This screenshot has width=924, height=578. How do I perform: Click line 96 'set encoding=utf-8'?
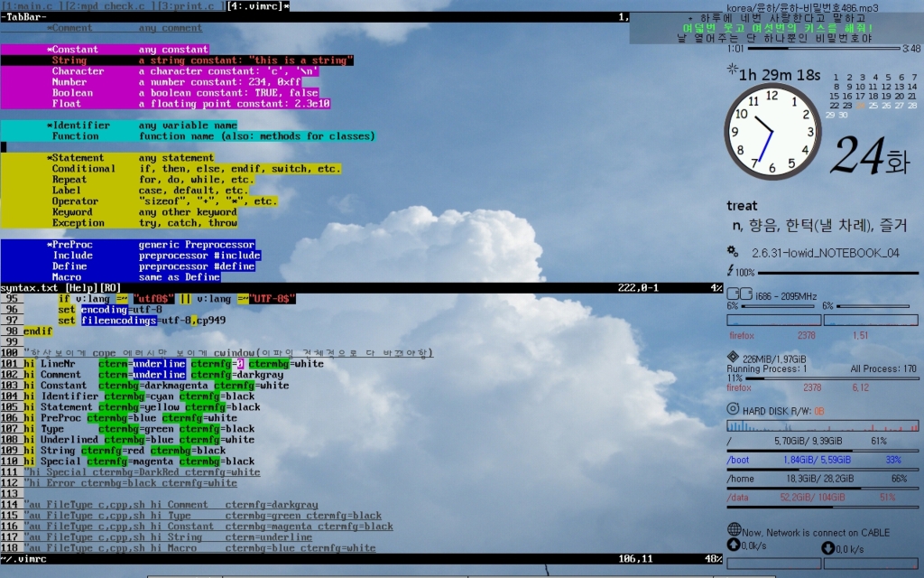[x=110, y=310]
